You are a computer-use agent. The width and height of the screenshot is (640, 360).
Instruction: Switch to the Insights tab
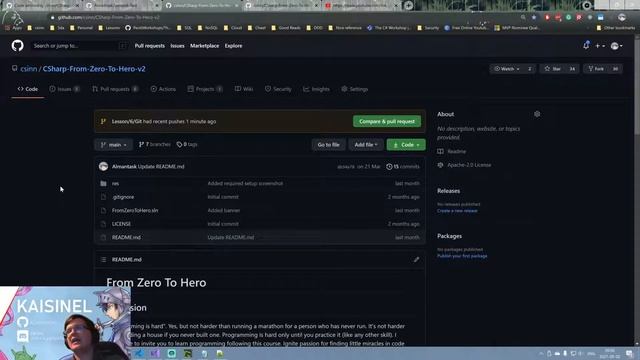tap(316, 89)
